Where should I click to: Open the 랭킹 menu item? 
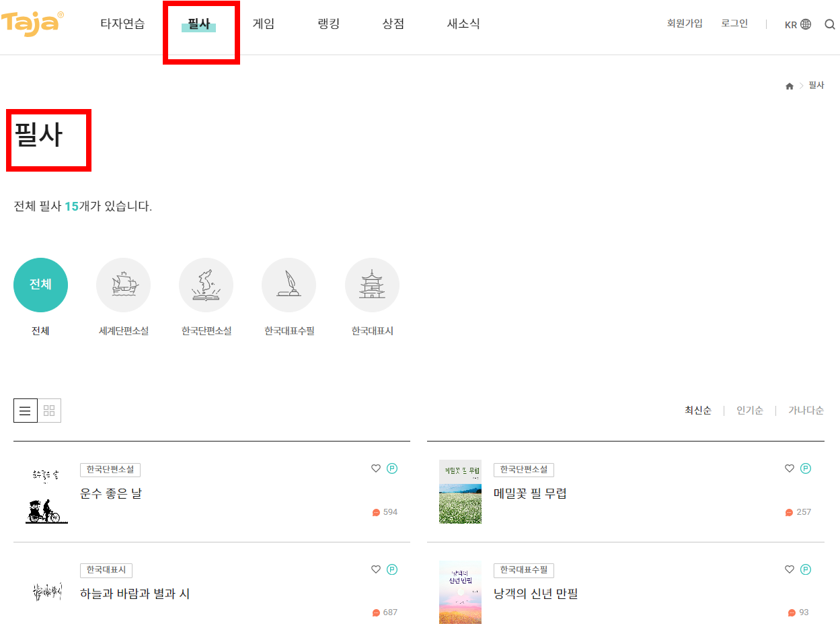pyautogui.click(x=328, y=24)
